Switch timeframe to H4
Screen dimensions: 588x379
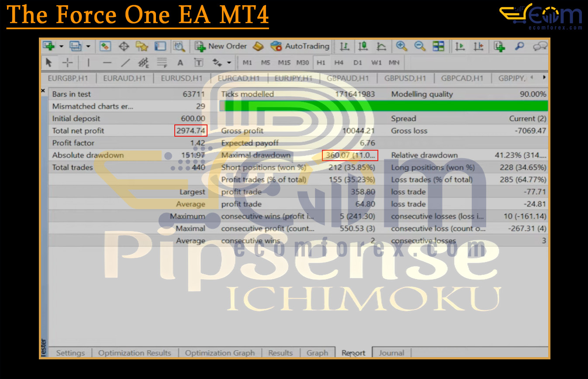pos(339,63)
